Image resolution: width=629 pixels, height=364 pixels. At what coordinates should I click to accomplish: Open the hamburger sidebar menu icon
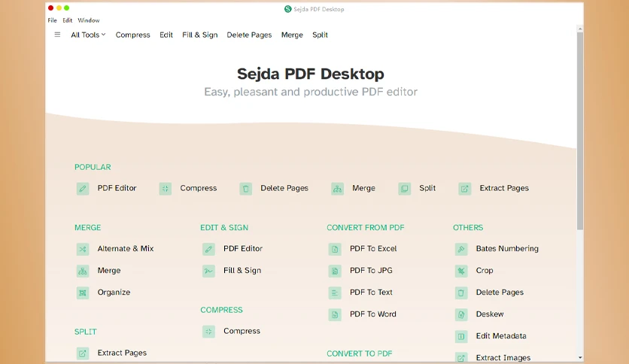point(57,35)
